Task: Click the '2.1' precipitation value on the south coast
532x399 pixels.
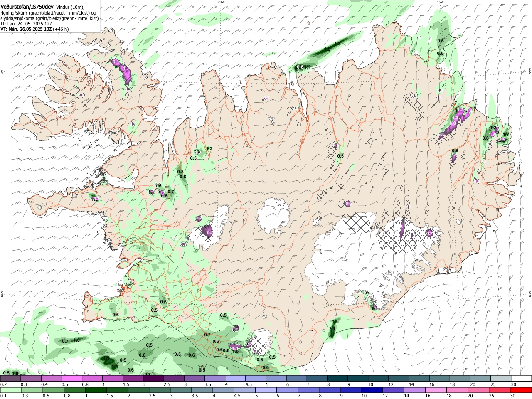Action: click(332, 329)
